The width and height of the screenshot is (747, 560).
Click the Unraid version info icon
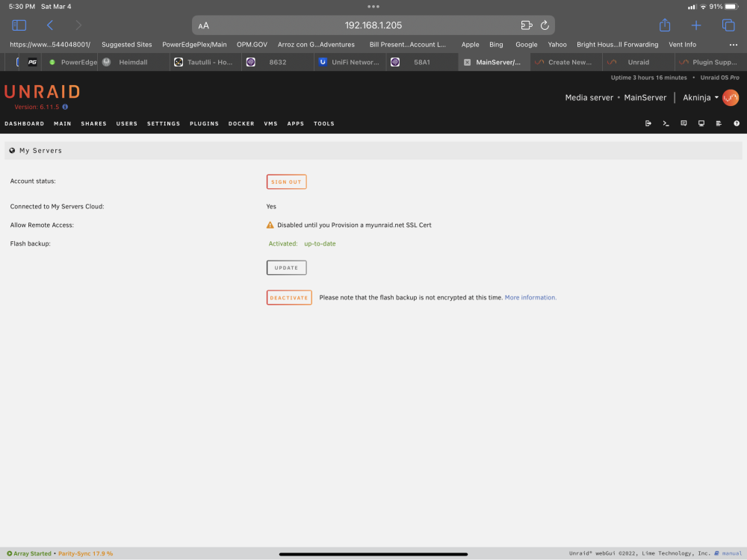point(65,107)
